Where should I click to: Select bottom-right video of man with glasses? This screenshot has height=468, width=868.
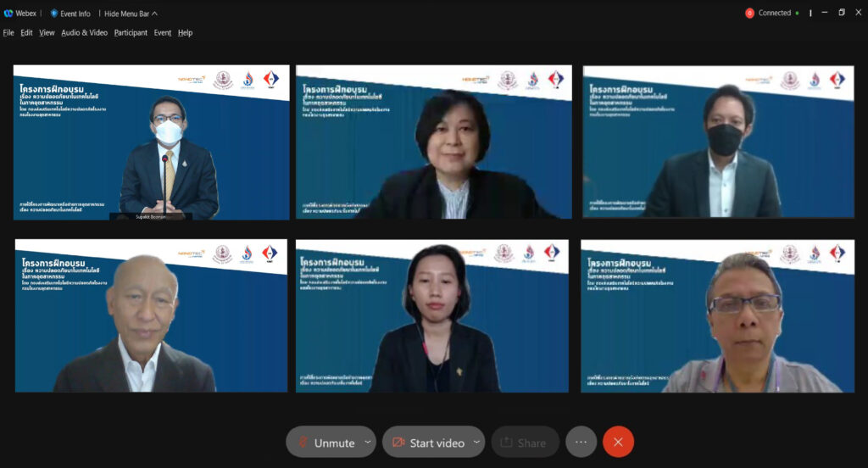click(717, 316)
